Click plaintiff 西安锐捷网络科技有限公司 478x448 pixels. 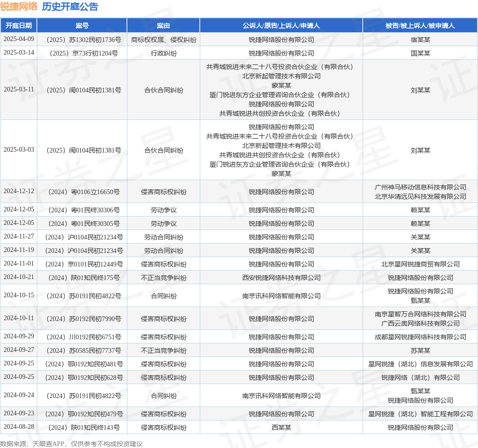click(281, 278)
